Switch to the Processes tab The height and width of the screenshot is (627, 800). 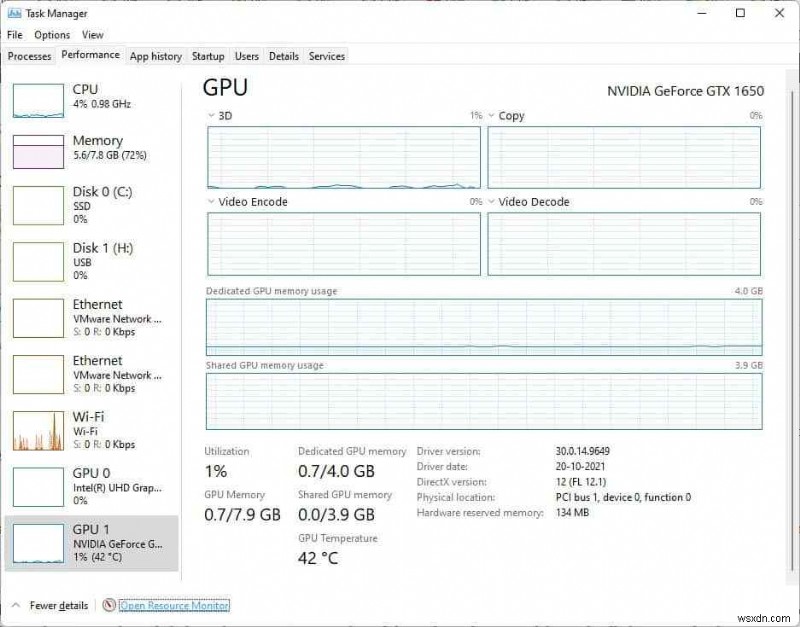[28, 56]
